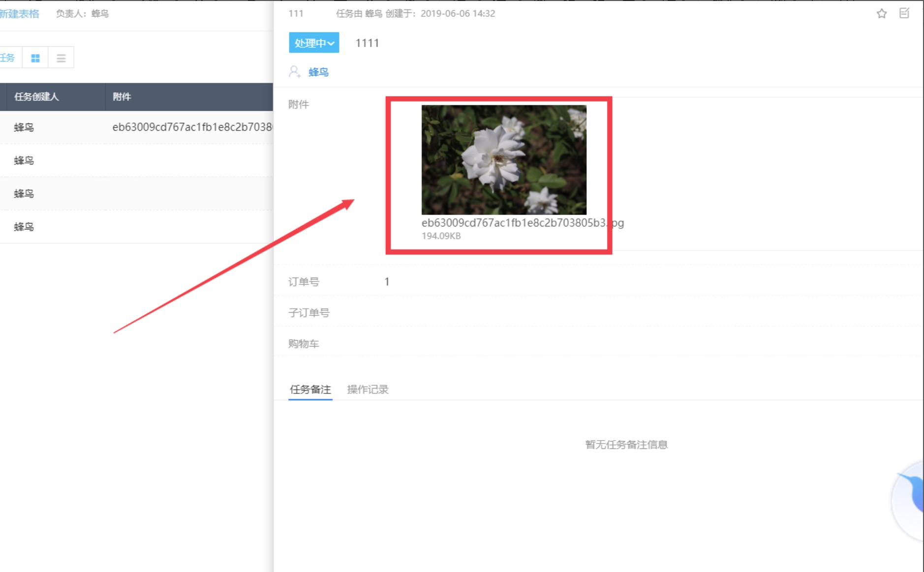Viewport: 924px width, 572px height.
Task: Switch to 操作记录 tab
Action: point(368,389)
